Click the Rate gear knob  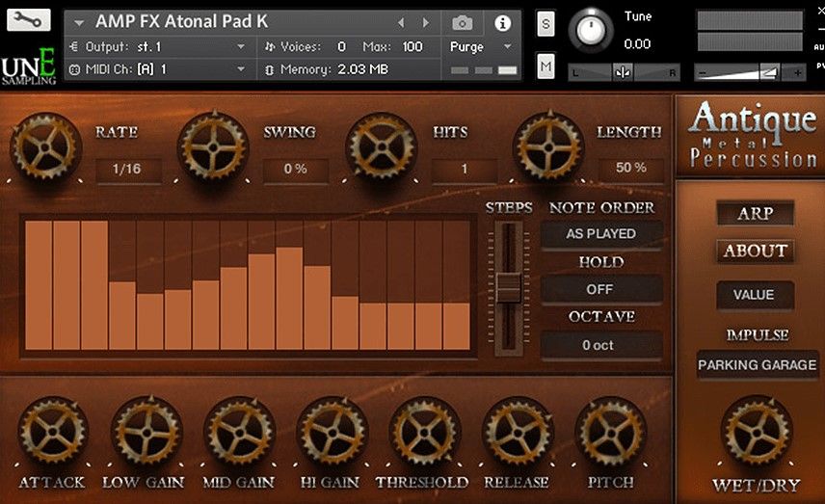pos(45,146)
